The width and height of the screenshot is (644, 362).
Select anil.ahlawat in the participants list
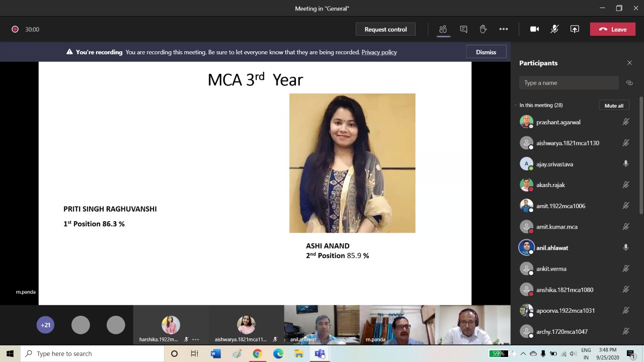coord(552,248)
